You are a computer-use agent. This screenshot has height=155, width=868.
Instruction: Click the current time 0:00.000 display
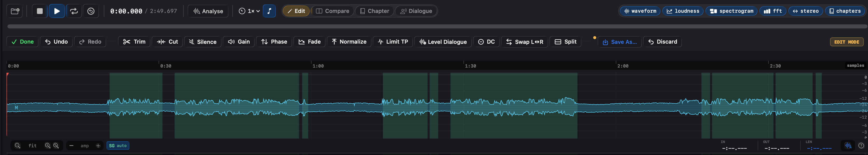126,11
